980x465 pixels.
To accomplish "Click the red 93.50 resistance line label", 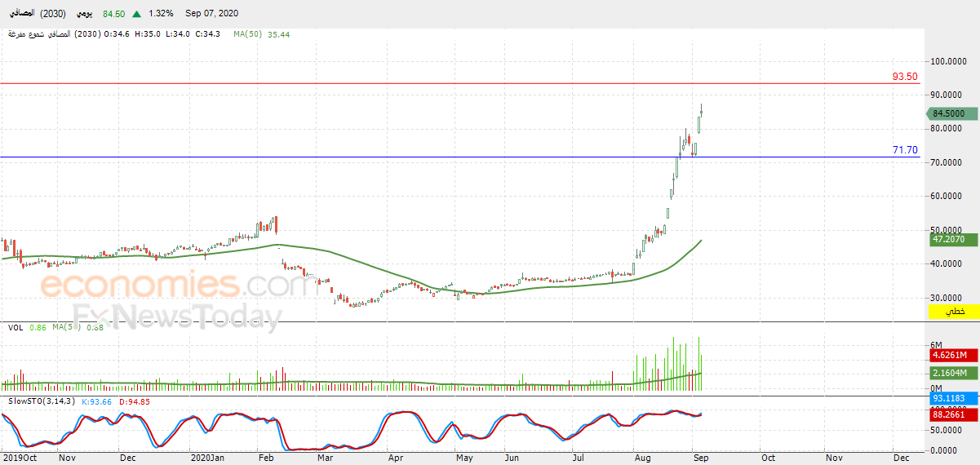I will [905, 76].
